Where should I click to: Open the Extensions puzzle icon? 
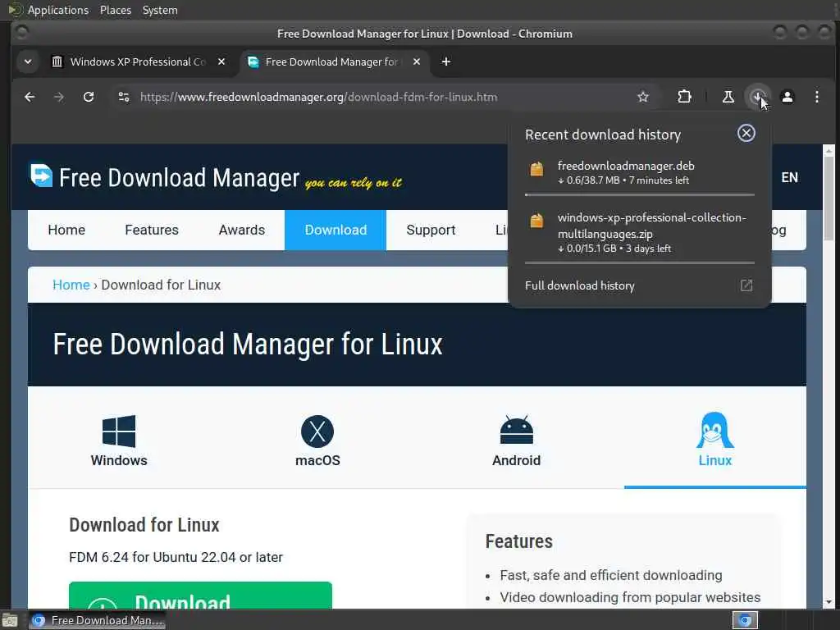tap(684, 97)
